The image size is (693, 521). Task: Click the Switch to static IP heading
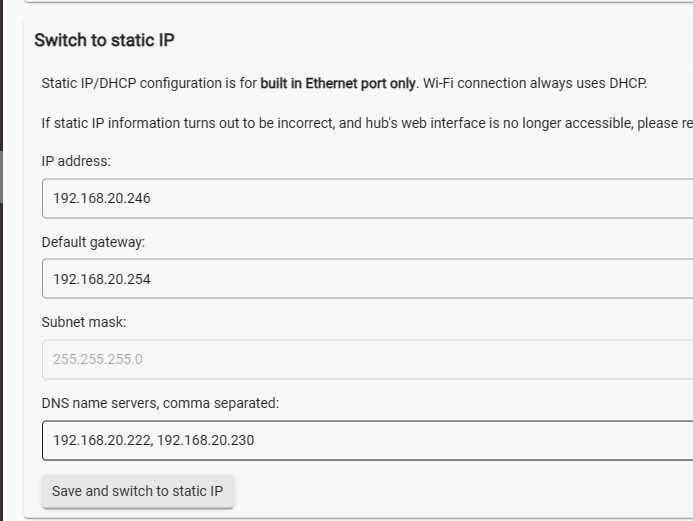104,40
